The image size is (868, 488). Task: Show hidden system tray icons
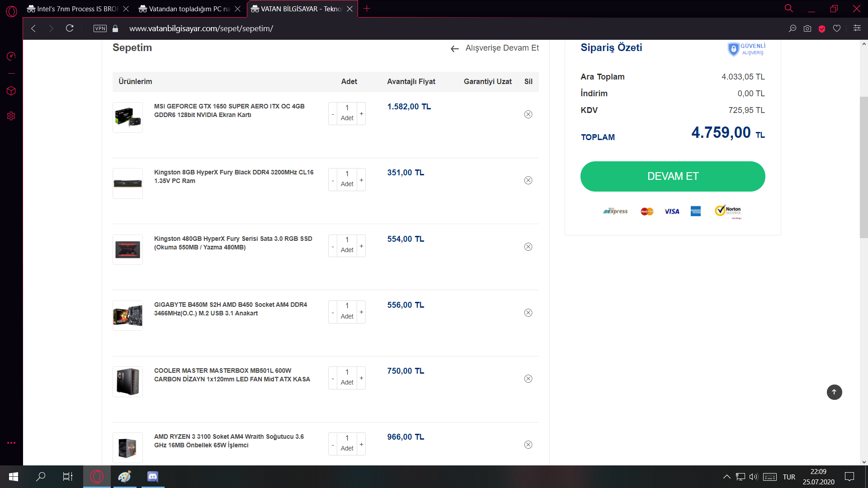726,477
